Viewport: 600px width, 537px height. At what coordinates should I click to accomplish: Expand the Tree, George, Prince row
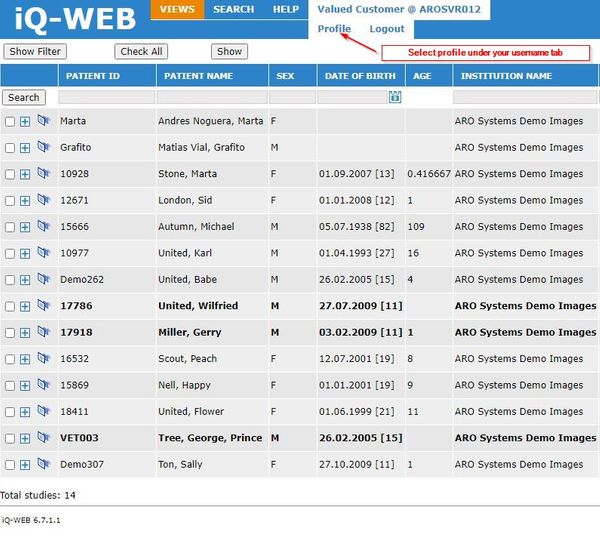point(25,439)
